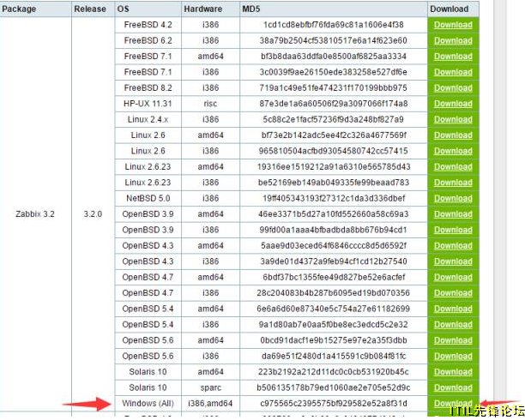This screenshot has width=525, height=420.
Task: Download the Linux 2.4.x i386 agent
Action: [x=453, y=119]
